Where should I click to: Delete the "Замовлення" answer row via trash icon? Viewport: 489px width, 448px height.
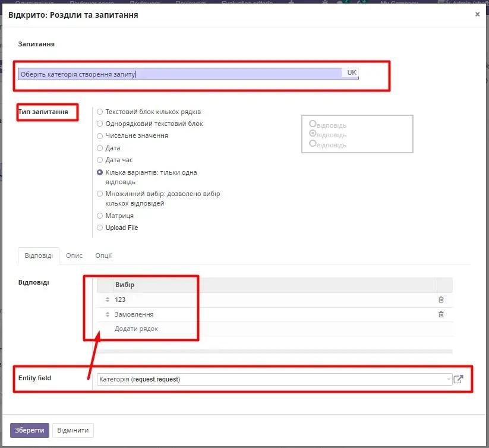[440, 314]
